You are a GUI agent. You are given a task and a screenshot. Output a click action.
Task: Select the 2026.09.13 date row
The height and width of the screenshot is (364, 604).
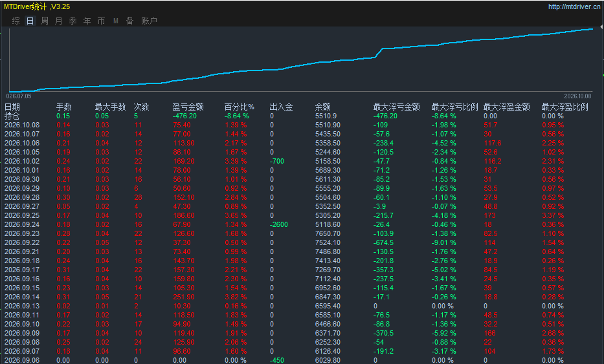pos(22,306)
